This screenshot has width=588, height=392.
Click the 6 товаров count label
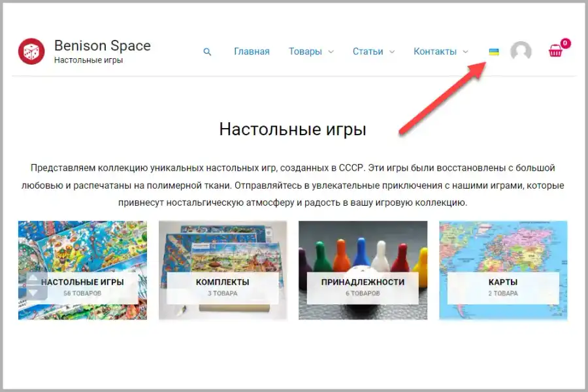[363, 293]
